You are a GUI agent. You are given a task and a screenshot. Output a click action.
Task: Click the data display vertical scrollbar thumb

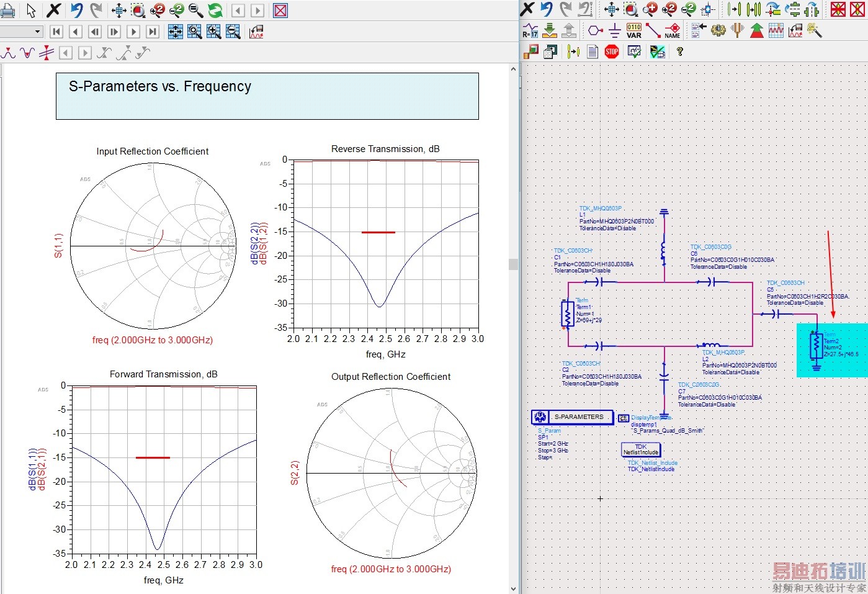pos(513,264)
